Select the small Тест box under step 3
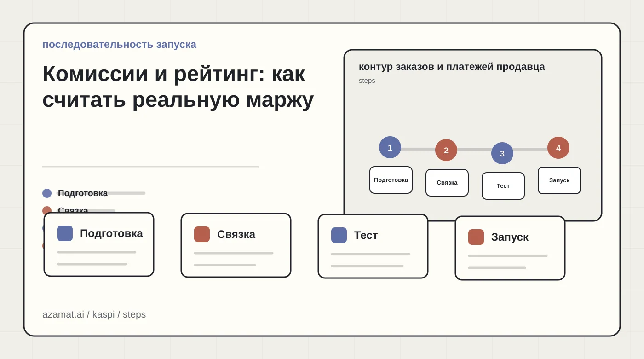Image resolution: width=644 pixels, height=359 pixels. coord(503,186)
